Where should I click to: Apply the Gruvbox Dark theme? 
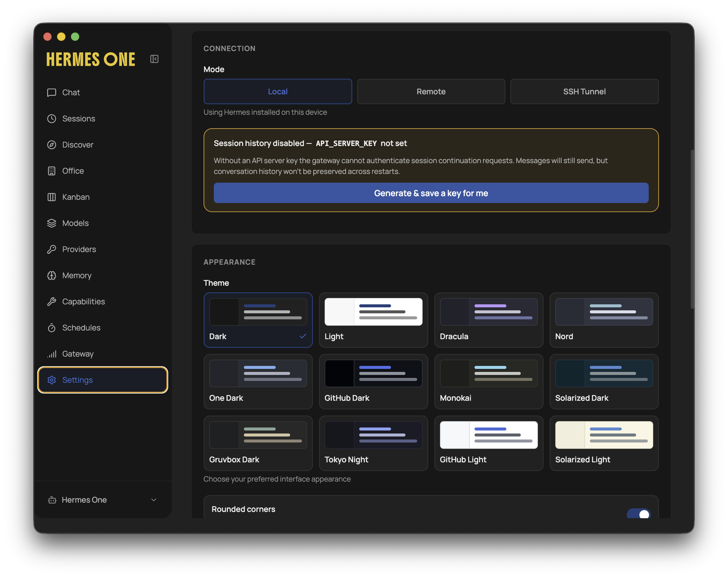(x=258, y=443)
